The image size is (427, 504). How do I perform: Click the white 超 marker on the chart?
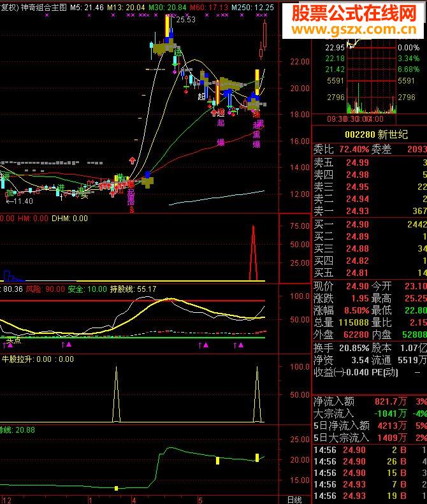click(201, 96)
